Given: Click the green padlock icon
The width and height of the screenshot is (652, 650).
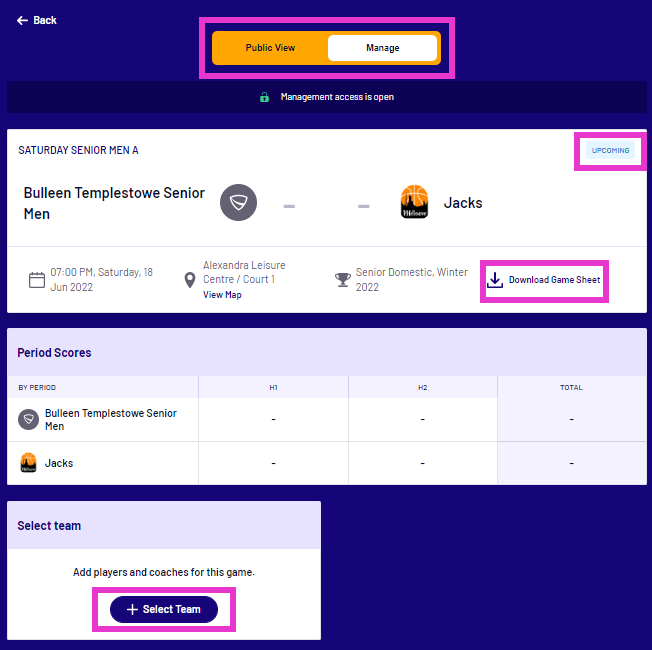Looking at the screenshot, I should [264, 97].
